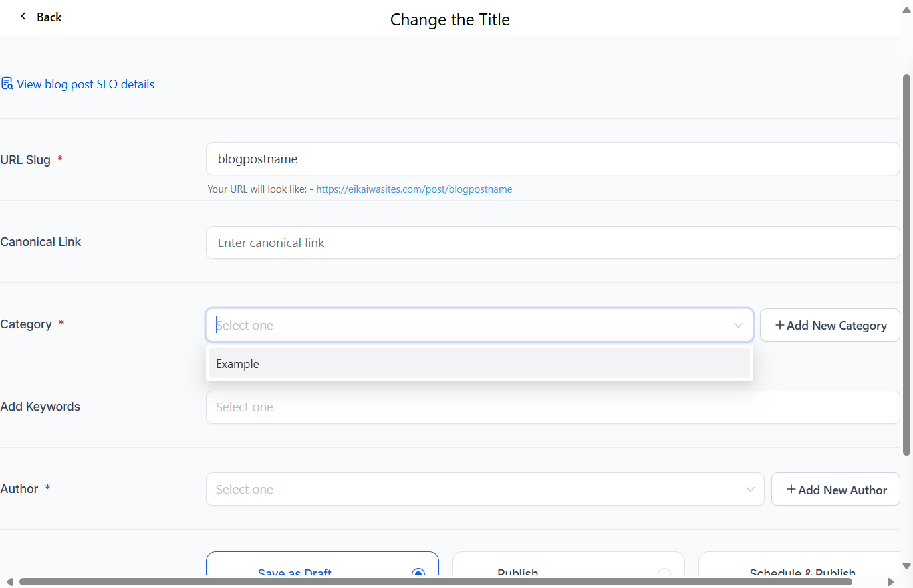Click inside the URL Slug field

point(553,159)
